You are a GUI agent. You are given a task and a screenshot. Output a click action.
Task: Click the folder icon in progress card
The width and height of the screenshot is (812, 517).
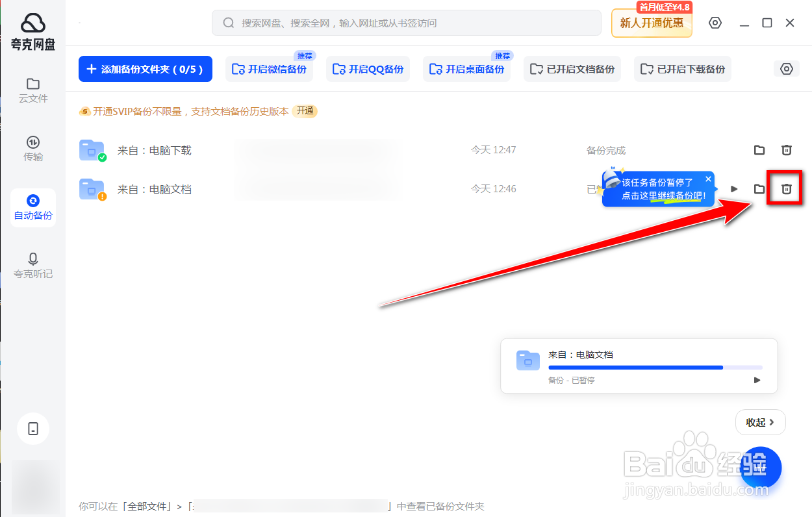528,360
